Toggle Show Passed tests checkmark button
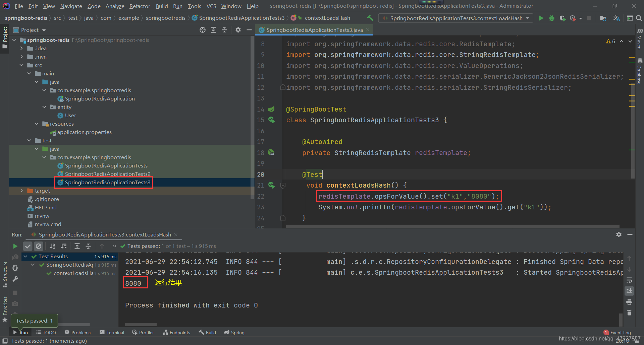The image size is (644, 345). (x=28, y=246)
